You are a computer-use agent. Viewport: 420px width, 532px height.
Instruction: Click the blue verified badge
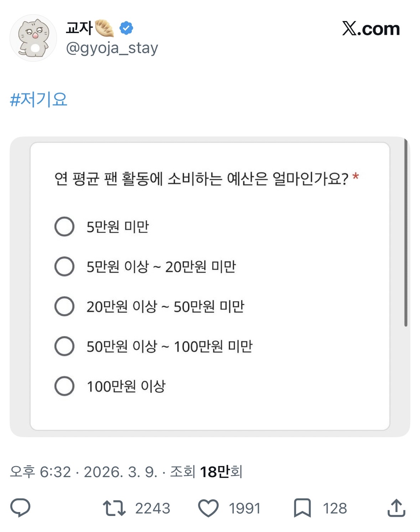coord(126,28)
